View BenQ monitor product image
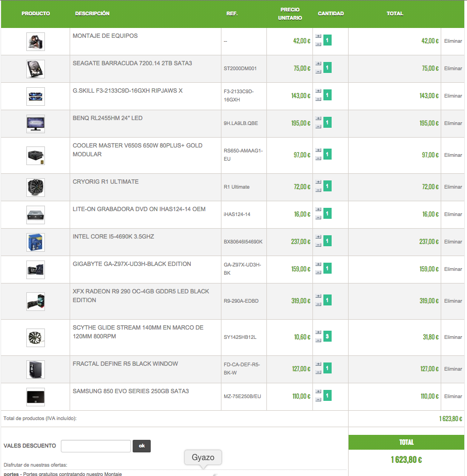 coord(36,124)
